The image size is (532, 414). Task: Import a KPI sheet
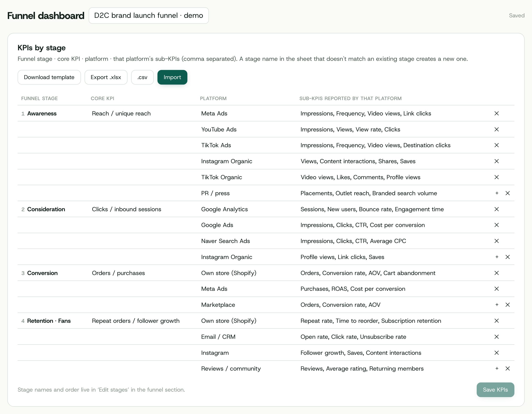click(172, 77)
